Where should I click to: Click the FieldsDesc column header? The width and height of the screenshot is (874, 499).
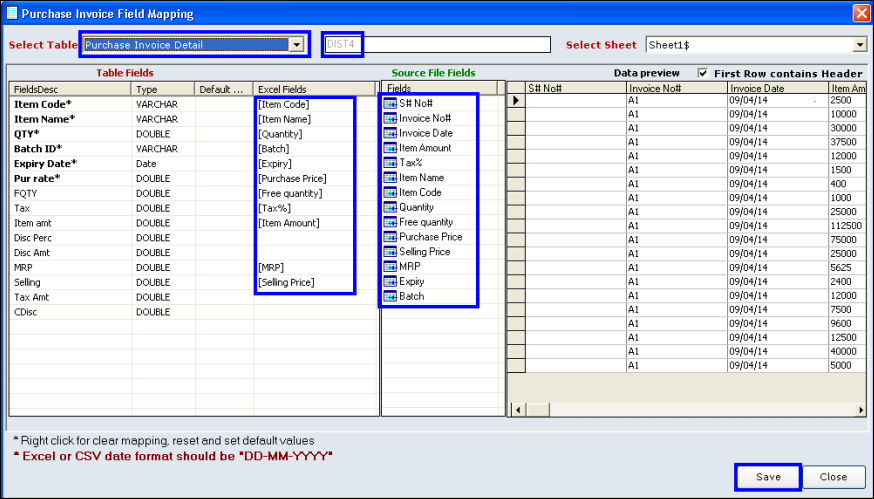pyautogui.click(x=70, y=89)
